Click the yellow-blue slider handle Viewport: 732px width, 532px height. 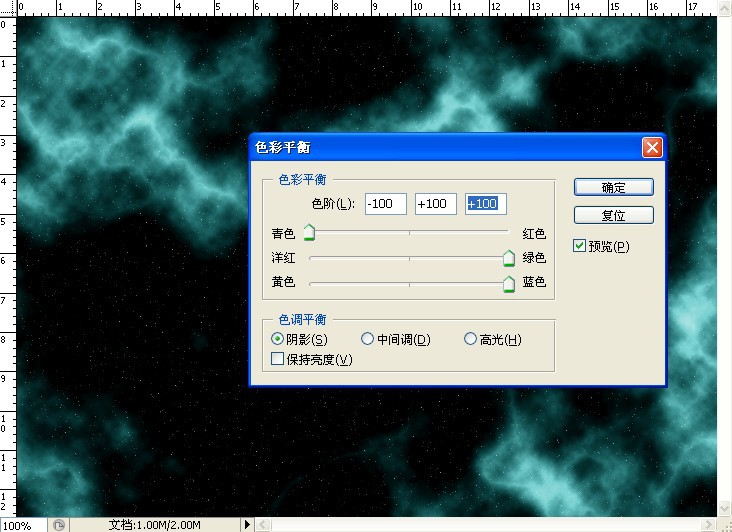pyautogui.click(x=509, y=284)
